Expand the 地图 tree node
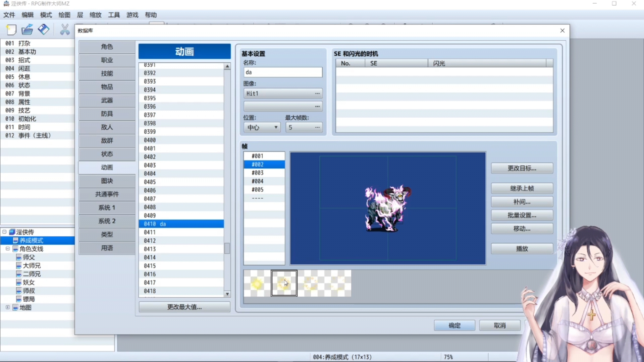Screen dimensions: 644x362 pyautogui.click(x=7, y=307)
